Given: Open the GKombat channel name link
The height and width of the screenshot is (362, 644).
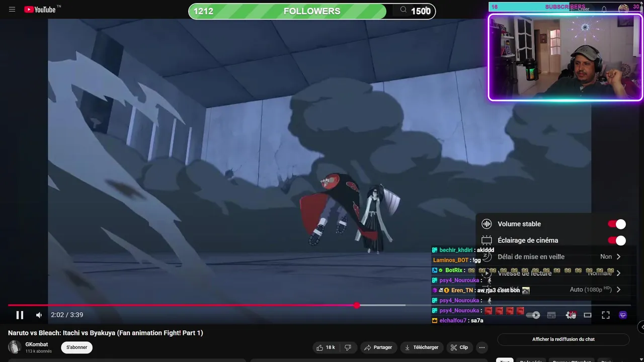Looking at the screenshot, I should coord(37,344).
